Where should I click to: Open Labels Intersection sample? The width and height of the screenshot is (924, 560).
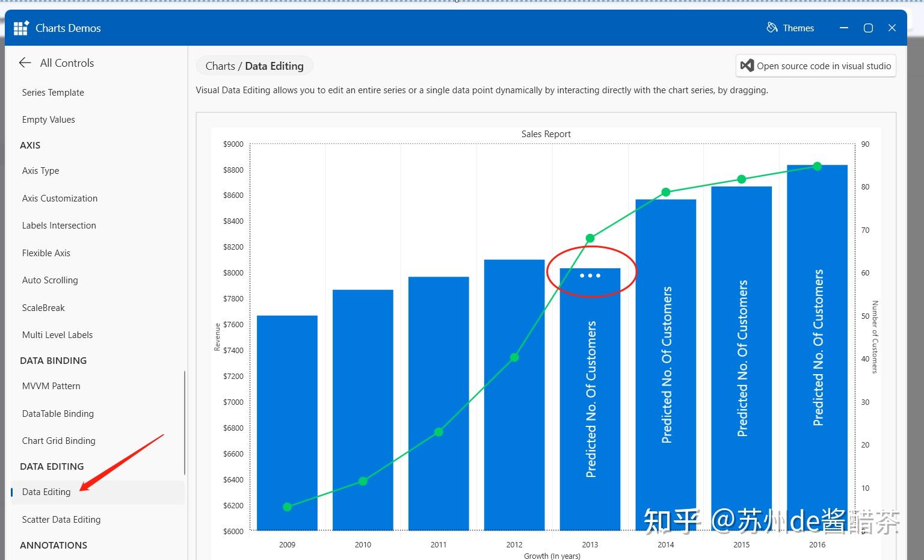pos(59,225)
